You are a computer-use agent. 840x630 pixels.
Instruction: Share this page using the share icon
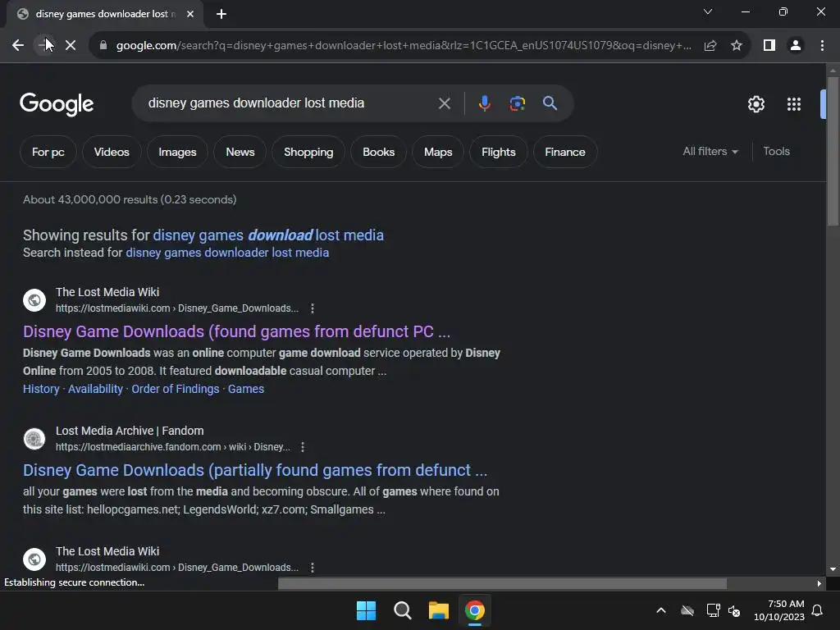710,46
